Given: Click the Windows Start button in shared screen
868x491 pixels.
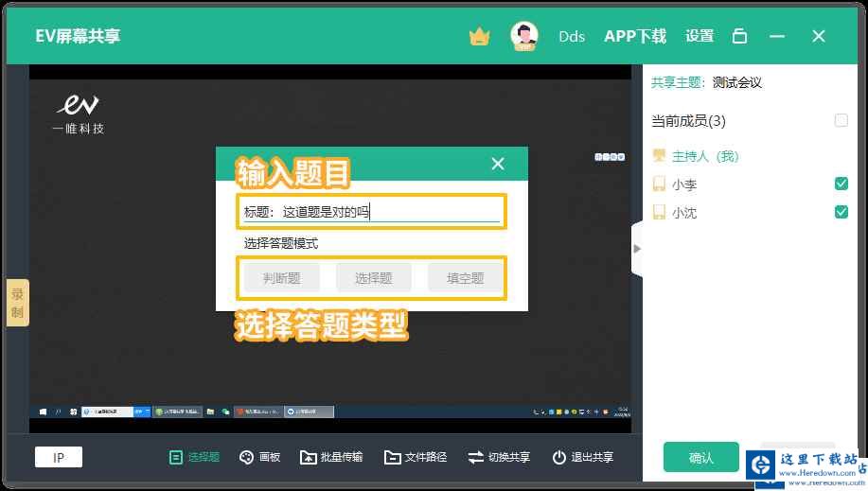Looking at the screenshot, I should pyautogui.click(x=44, y=412).
